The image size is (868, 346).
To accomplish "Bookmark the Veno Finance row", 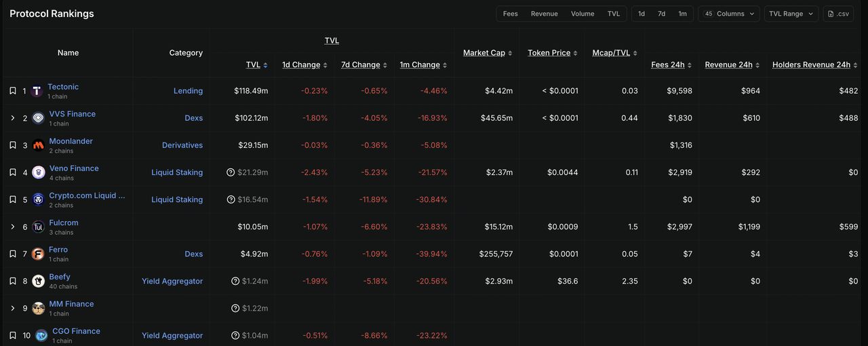I will pos(12,172).
